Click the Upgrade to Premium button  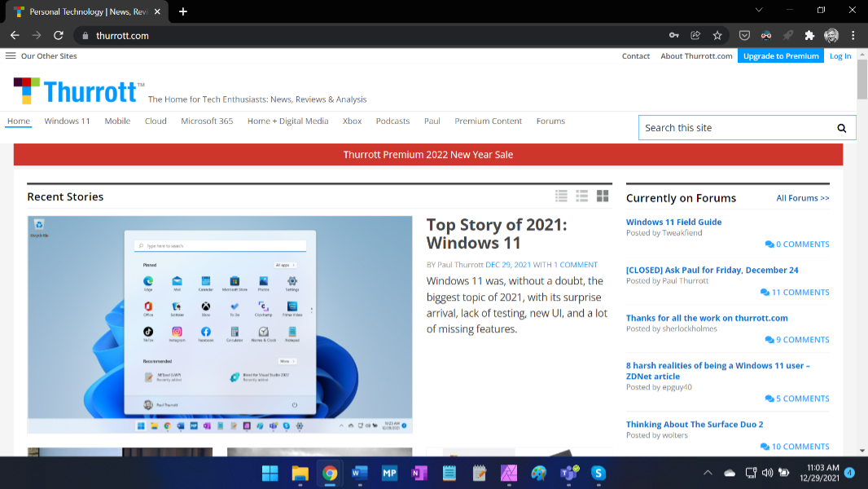(780, 56)
